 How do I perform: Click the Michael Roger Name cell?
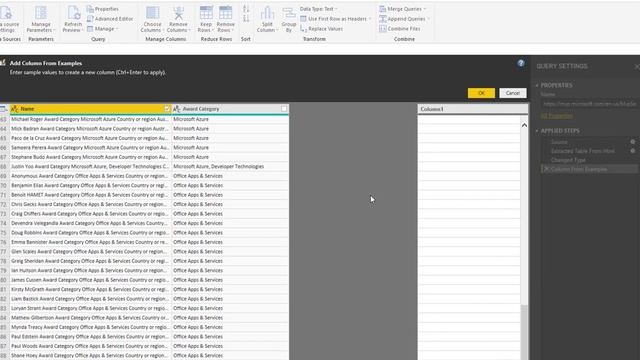point(91,119)
